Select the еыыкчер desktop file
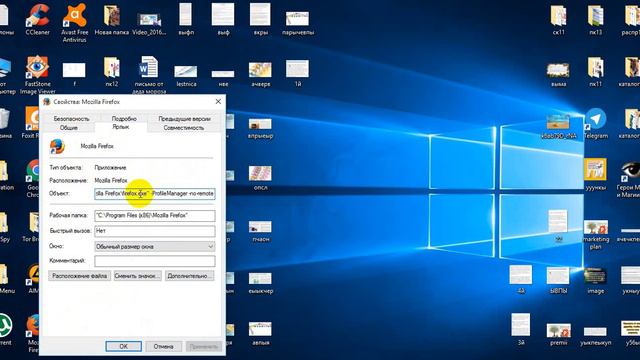640x360 pixels. coord(260,284)
